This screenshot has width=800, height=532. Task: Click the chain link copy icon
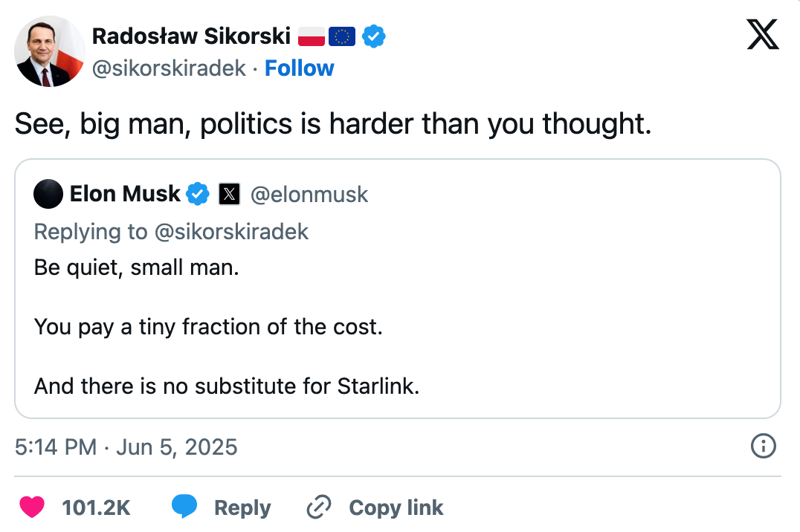tap(318, 507)
